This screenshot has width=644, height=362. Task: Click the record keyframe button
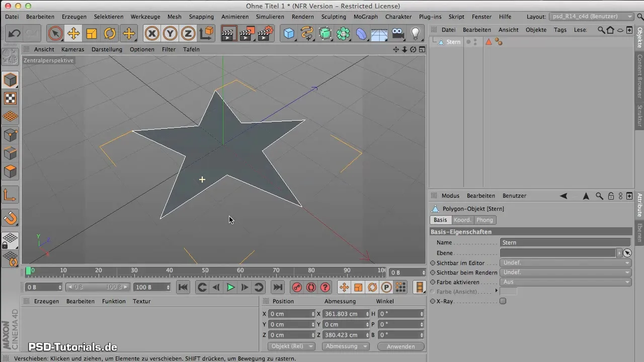[297, 287]
